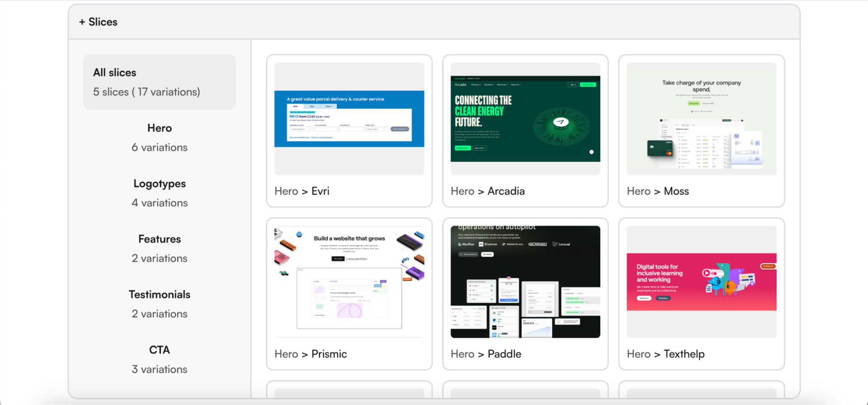
Task: Select the Paddle hero preview thumbnail
Action: [525, 282]
